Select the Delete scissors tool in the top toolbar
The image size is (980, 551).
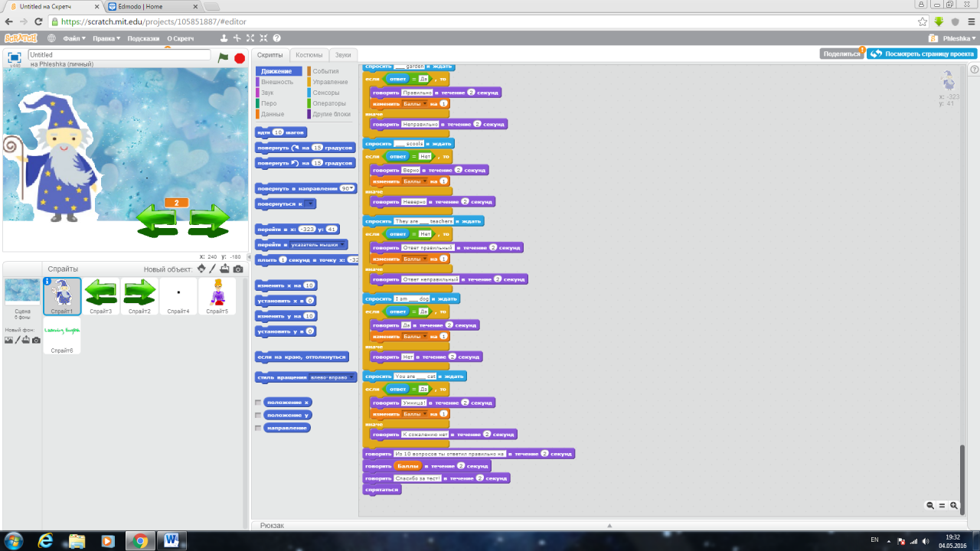click(237, 38)
